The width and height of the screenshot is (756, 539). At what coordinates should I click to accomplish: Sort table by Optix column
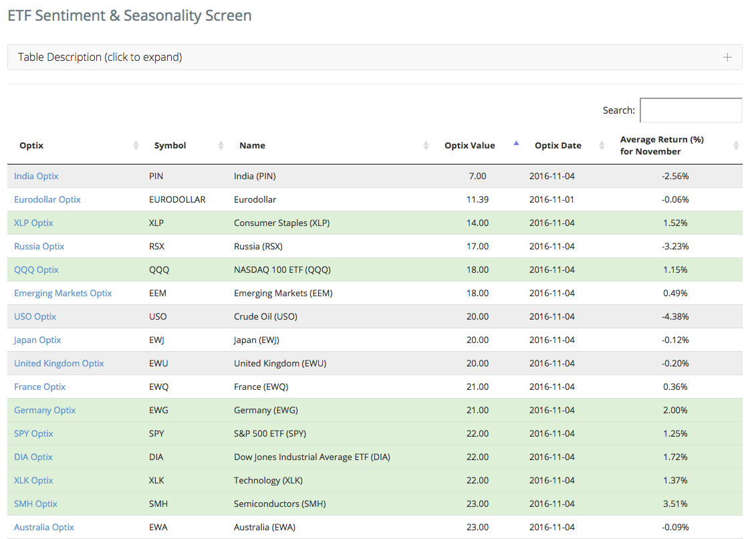136,145
